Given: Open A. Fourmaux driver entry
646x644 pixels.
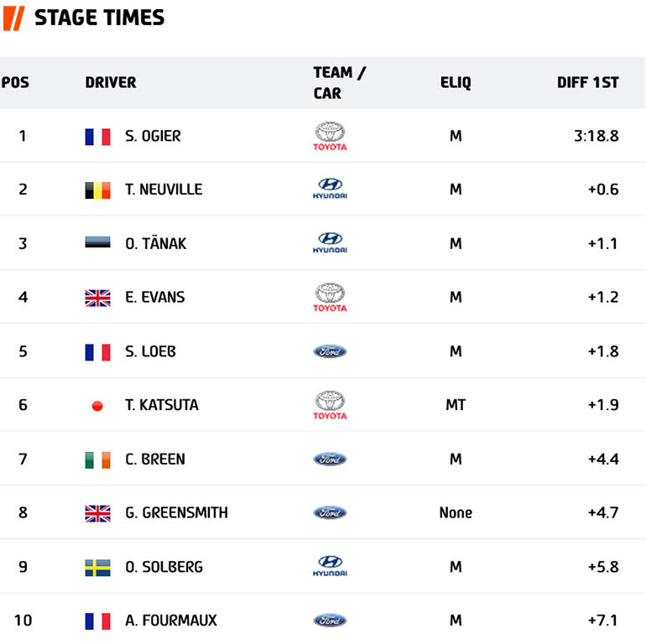Looking at the screenshot, I should pyautogui.click(x=170, y=621).
